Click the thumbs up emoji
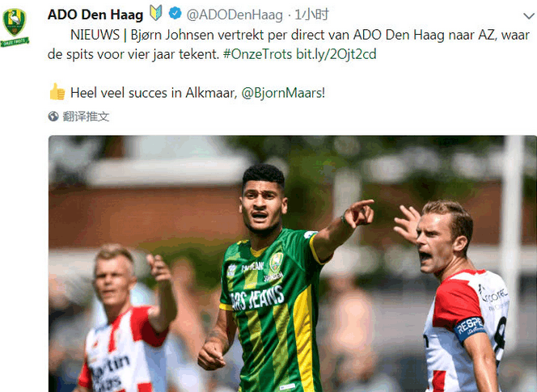Screen dimensions: 537x392 tap(57, 91)
